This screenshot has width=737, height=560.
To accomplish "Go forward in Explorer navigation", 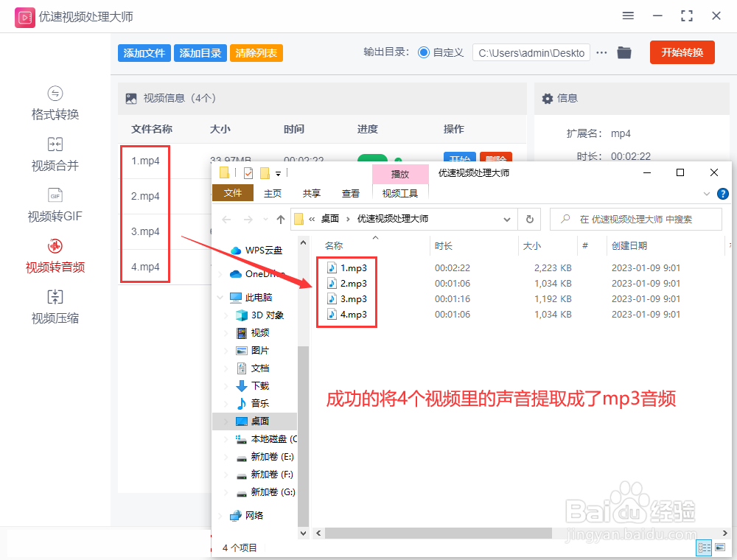I will pos(248,220).
